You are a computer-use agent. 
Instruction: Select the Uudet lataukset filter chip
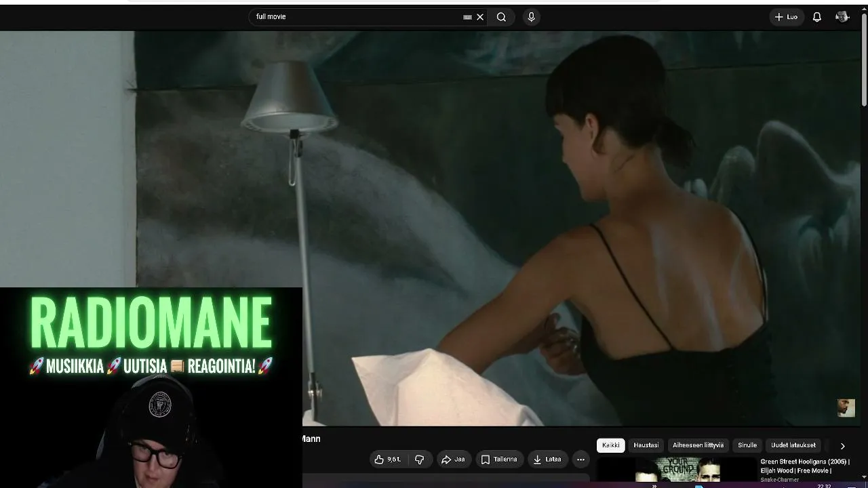tap(793, 445)
